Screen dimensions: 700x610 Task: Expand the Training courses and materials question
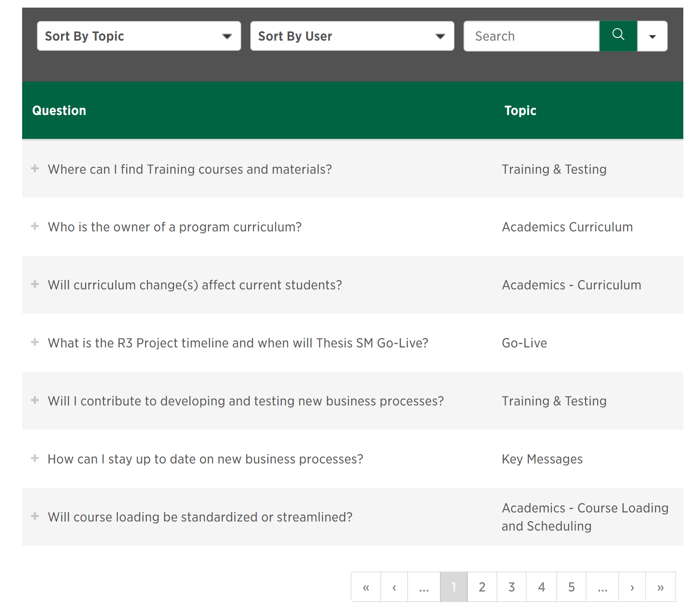click(35, 169)
